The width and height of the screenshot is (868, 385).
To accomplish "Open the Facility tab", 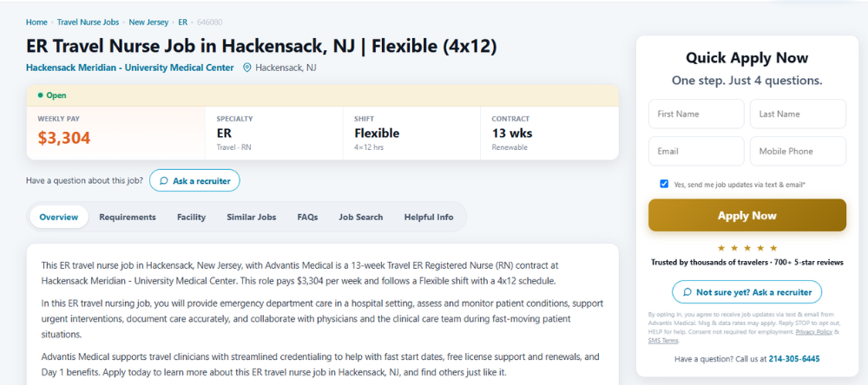I will point(191,217).
